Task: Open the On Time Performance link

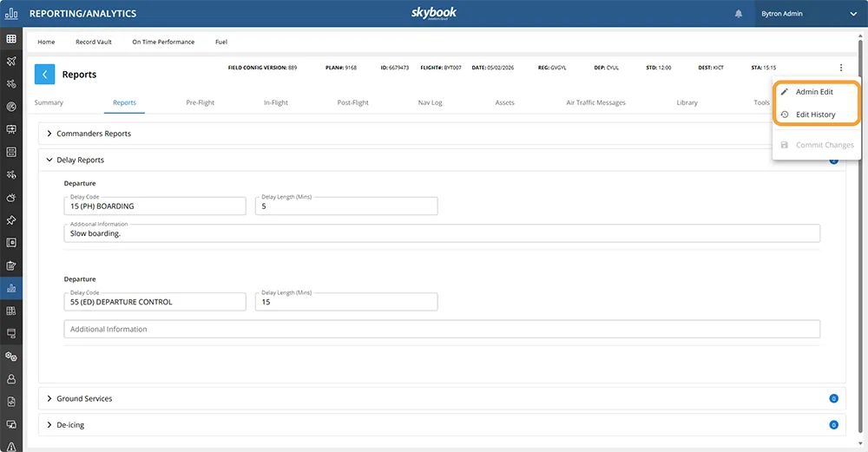Action: pos(163,42)
